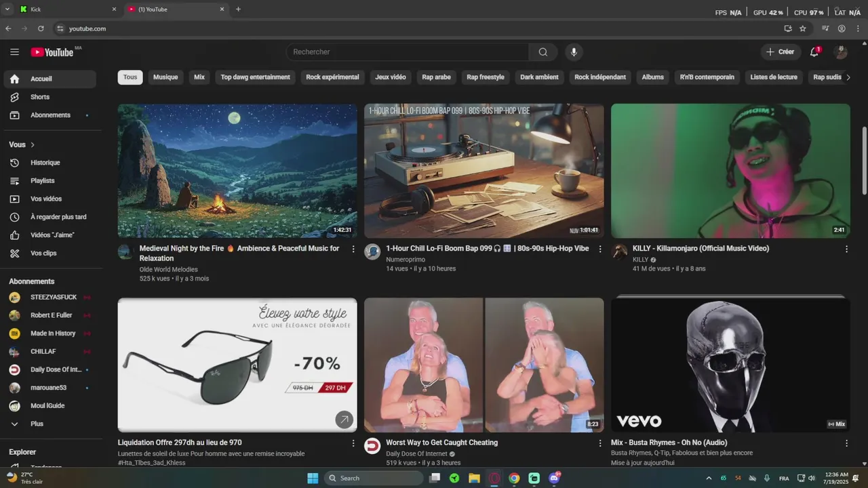Close the YouTube browser tab
Viewport: 868px width, 488px height.
[222, 9]
